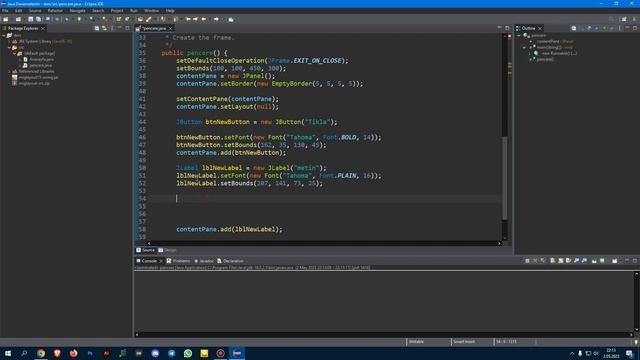Open the Window menu
Image resolution: width=640 pixels, height=360 pixels.
click(151, 11)
